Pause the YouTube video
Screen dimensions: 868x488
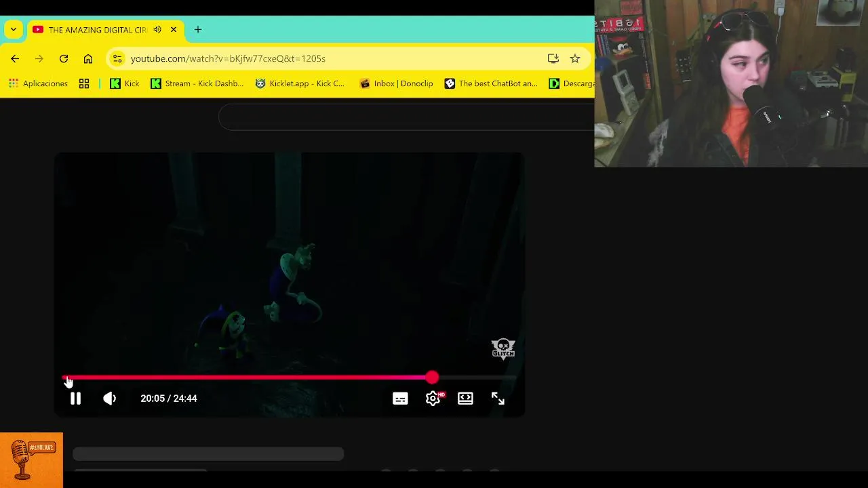[x=75, y=399]
